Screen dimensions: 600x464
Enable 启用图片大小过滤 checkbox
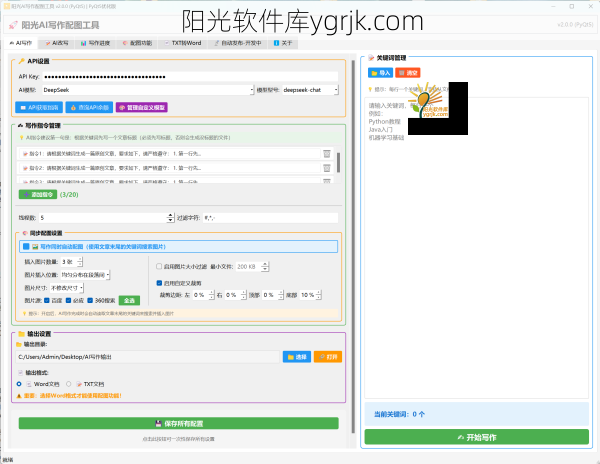pos(159,266)
